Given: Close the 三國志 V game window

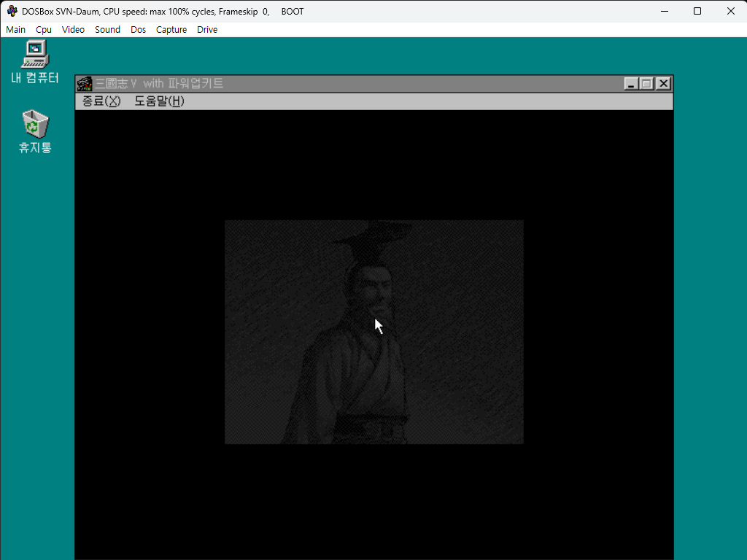Looking at the screenshot, I should tap(663, 84).
